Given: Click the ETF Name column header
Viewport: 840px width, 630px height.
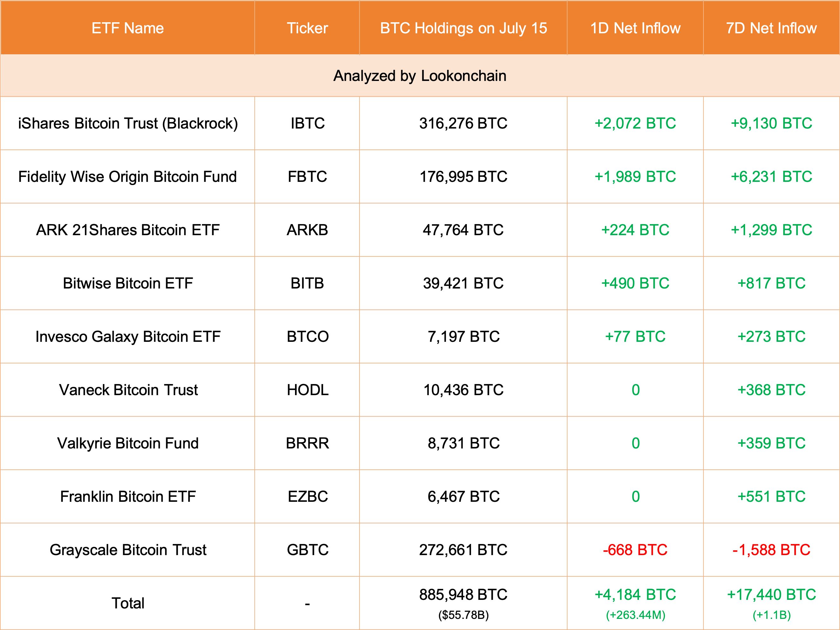Looking at the screenshot, I should (128, 29).
